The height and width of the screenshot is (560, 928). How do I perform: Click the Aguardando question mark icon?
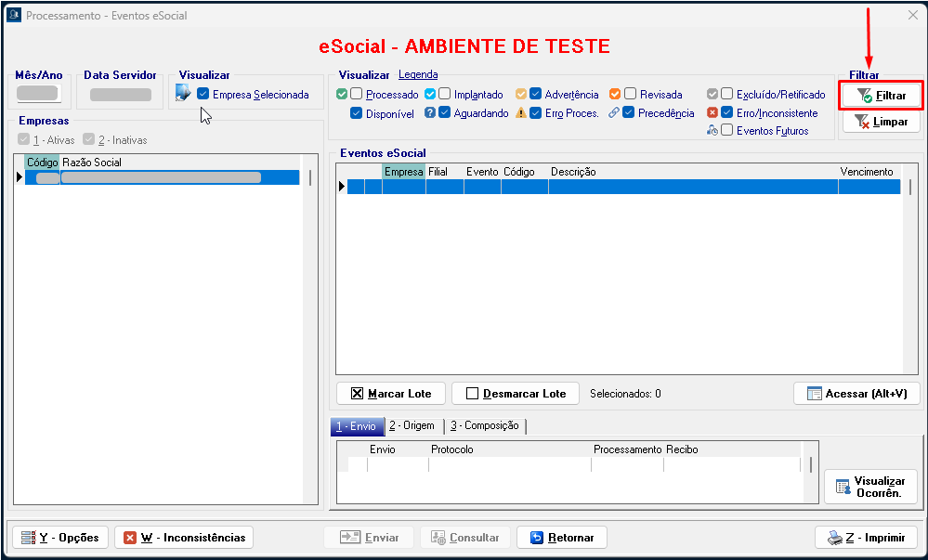[430, 113]
